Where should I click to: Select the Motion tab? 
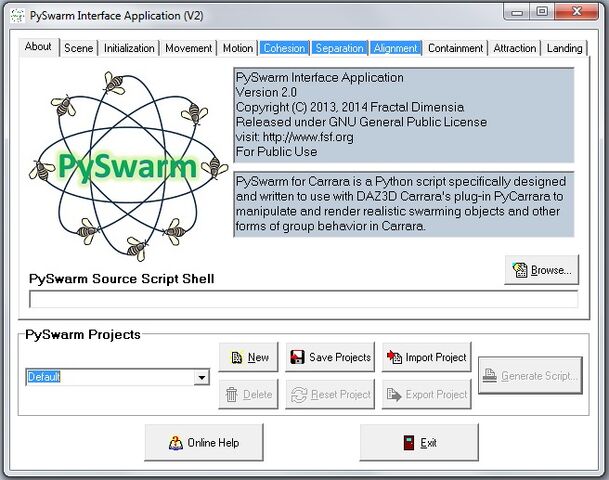point(238,48)
